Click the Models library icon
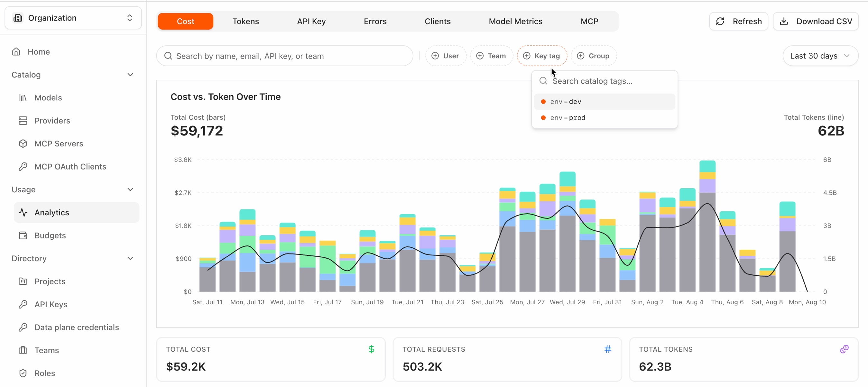The image size is (868, 387). [x=23, y=98]
